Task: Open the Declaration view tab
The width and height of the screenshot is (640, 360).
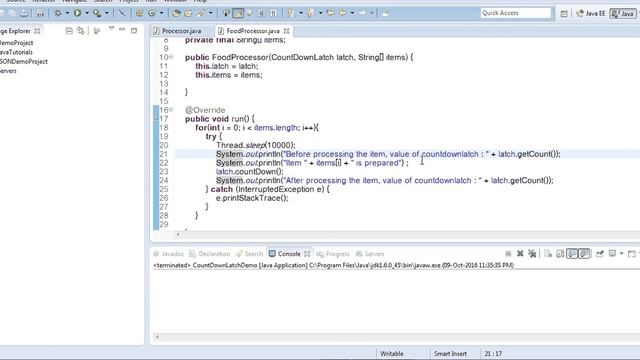Action: click(x=210, y=254)
